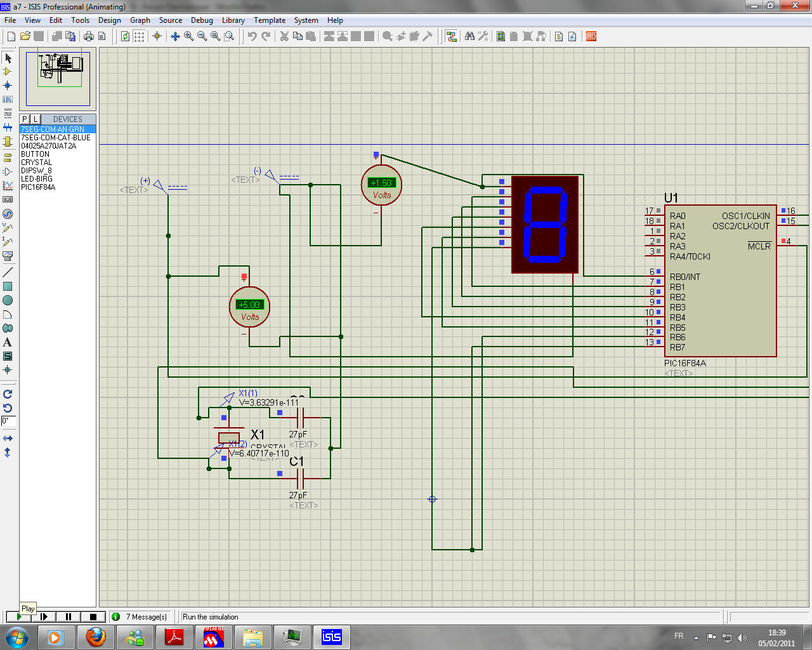Image resolution: width=812 pixels, height=650 pixels.
Task: Select the 2D circle graphics tool
Action: [x=8, y=300]
